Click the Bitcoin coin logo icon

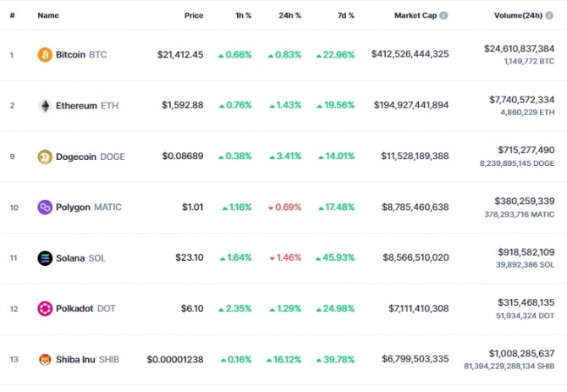click(45, 54)
